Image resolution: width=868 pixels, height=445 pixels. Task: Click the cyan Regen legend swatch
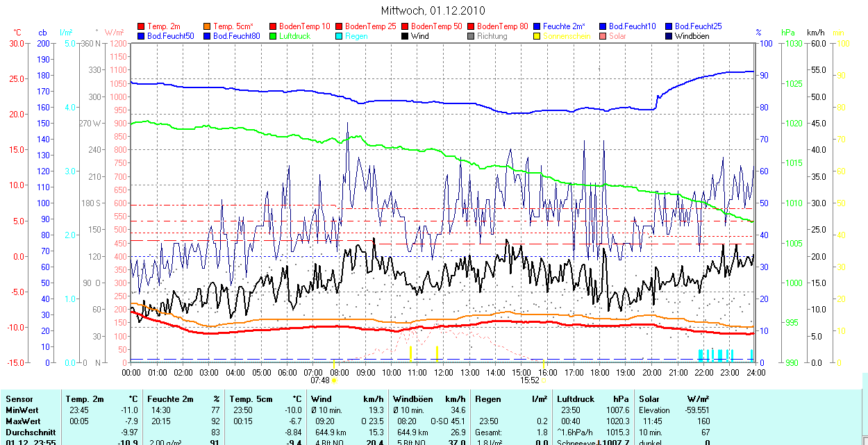339,36
